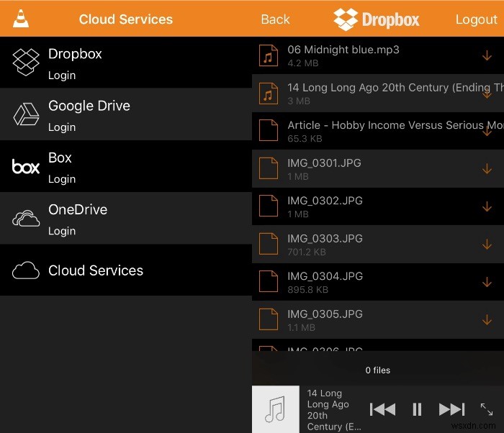This screenshot has height=433, width=504.
Task: Tap the OneDrive cloud icon
Action: [x=26, y=219]
